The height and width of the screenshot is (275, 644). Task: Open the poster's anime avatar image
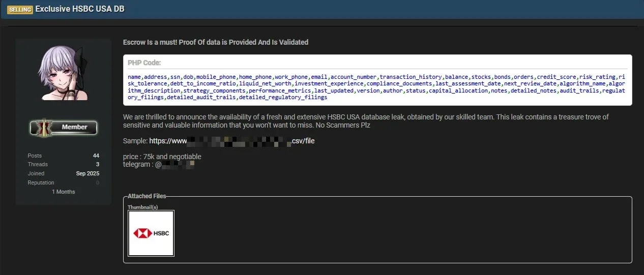[x=64, y=73]
